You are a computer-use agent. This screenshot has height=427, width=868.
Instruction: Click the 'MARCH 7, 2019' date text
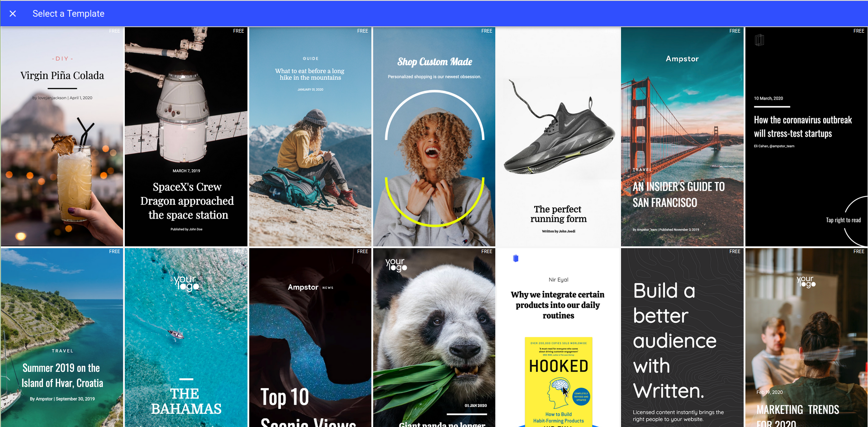(186, 171)
